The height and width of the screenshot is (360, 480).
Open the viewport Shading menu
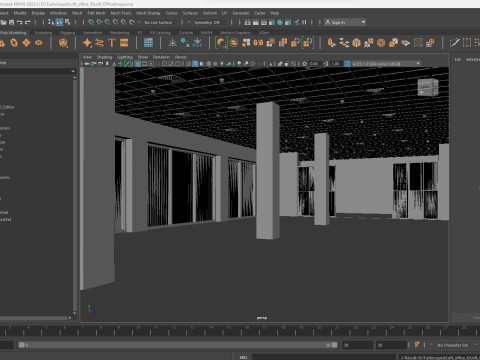(104, 57)
